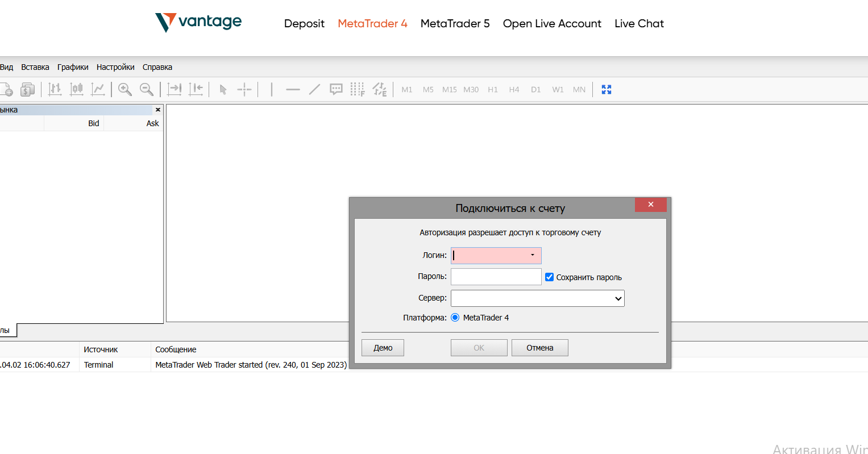
Task: Click into the Пароль input field
Action: (x=496, y=277)
